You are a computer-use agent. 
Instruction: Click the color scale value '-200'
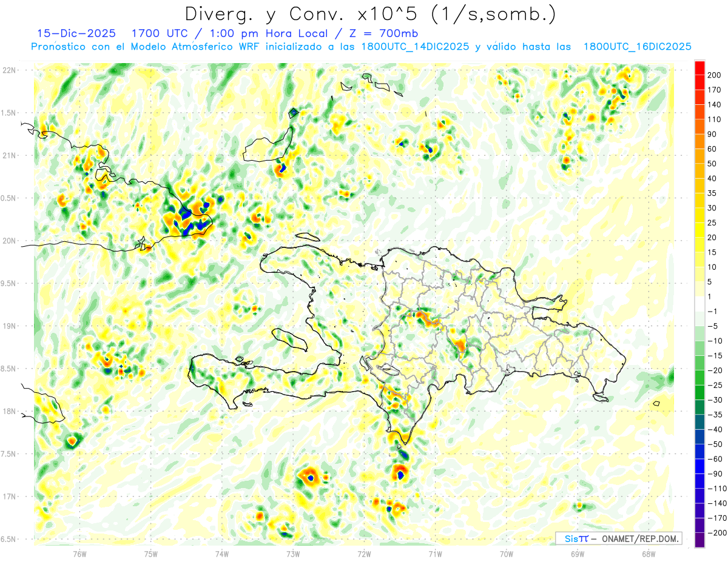pyautogui.click(x=716, y=534)
